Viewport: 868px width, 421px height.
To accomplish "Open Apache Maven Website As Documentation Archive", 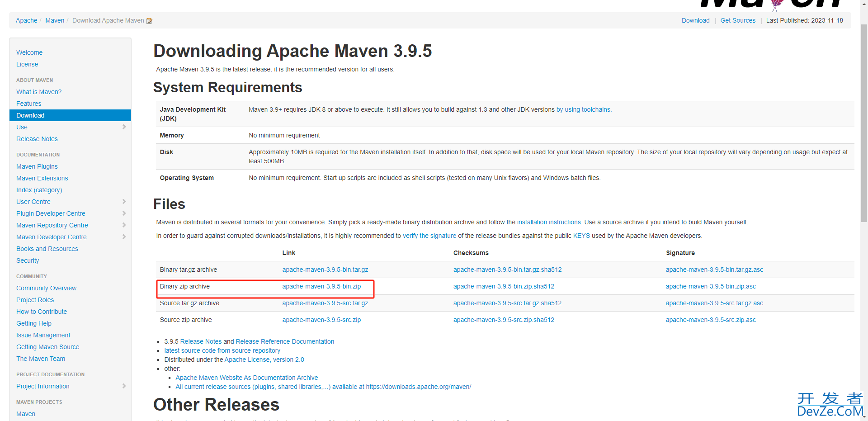I will point(246,378).
